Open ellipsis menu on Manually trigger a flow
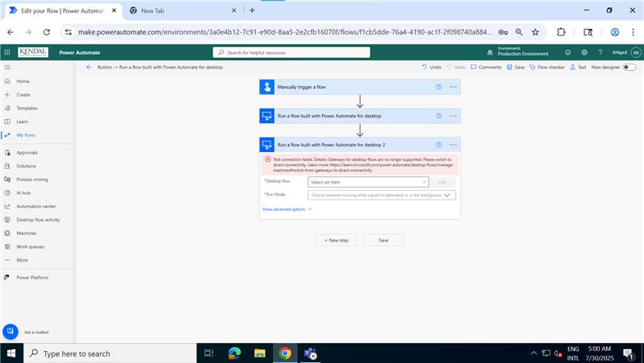Viewport: 644px width, 363px height. click(x=452, y=87)
